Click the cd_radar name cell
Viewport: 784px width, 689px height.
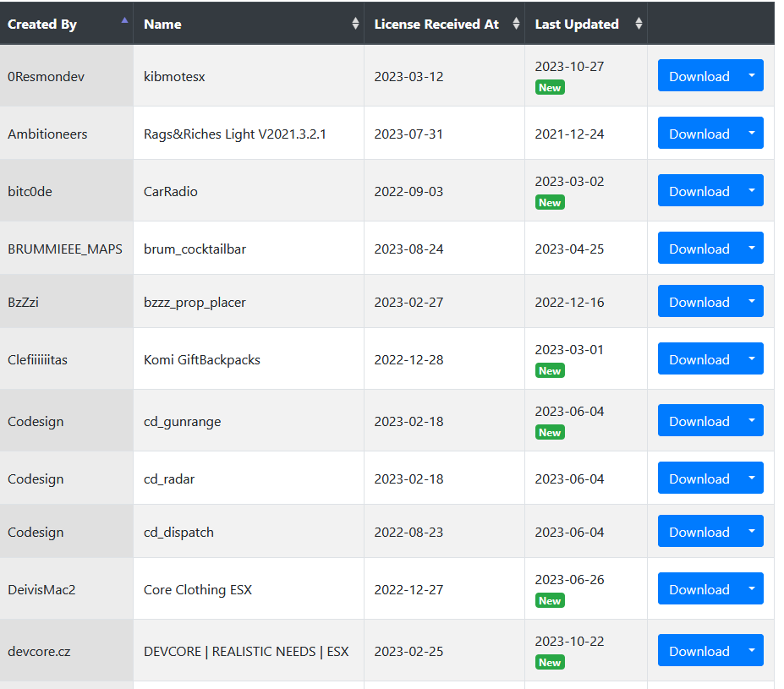point(249,478)
